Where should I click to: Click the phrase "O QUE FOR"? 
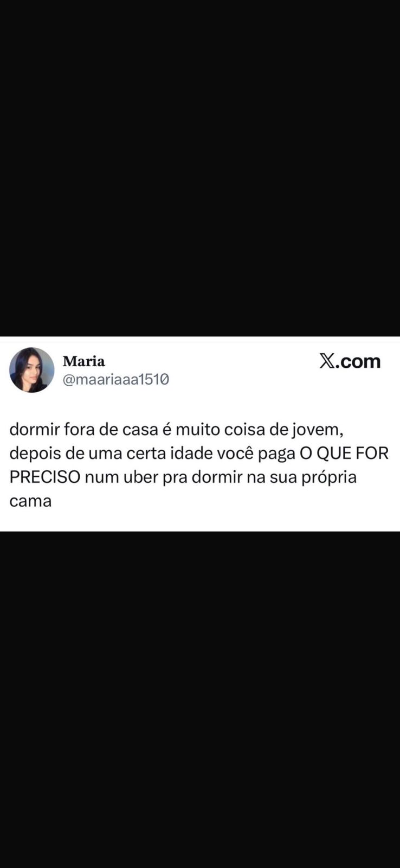click(344, 454)
